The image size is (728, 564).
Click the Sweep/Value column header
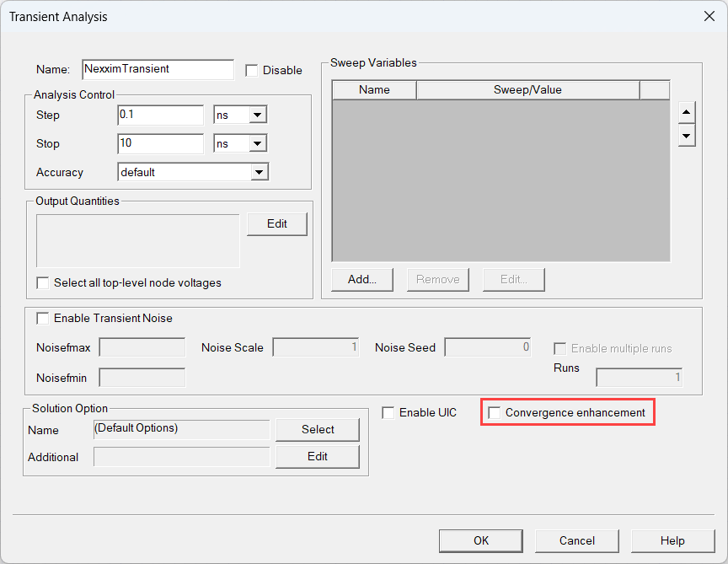coord(528,90)
